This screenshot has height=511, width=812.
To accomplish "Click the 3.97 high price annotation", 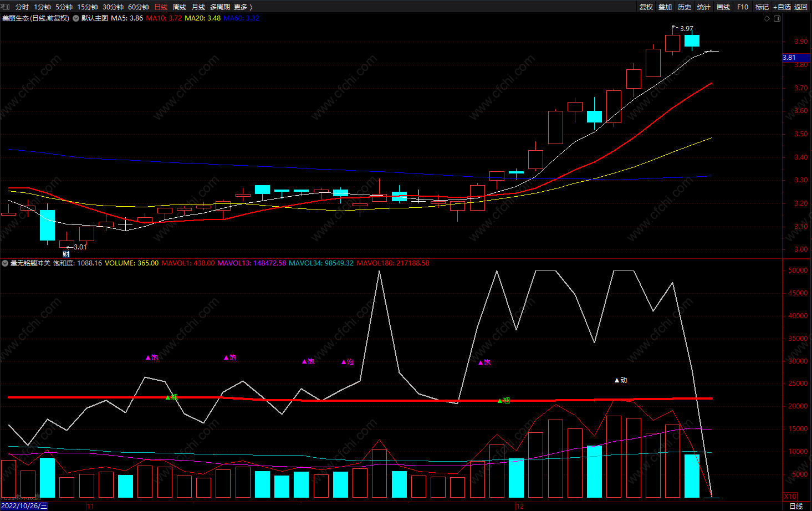I will (686, 28).
